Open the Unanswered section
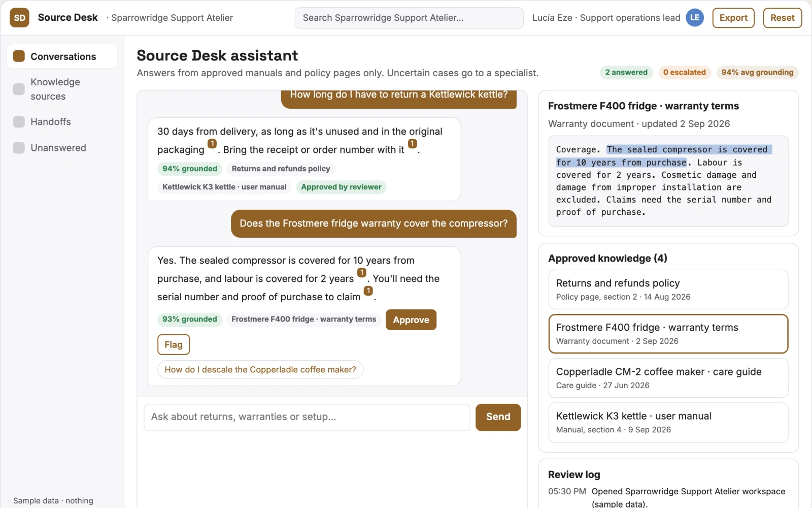The width and height of the screenshot is (812, 508). pos(62,148)
